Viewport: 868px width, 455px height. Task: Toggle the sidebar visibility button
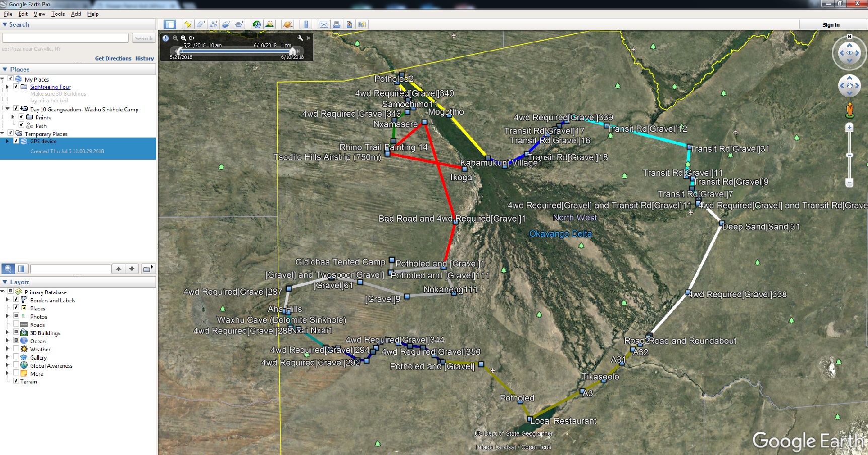(170, 24)
